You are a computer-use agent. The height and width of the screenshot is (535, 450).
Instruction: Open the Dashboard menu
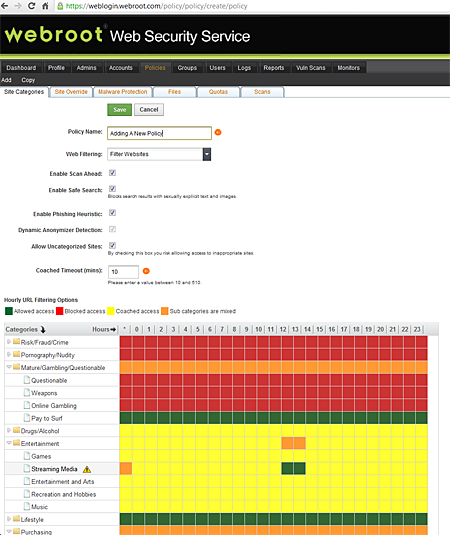21,68
